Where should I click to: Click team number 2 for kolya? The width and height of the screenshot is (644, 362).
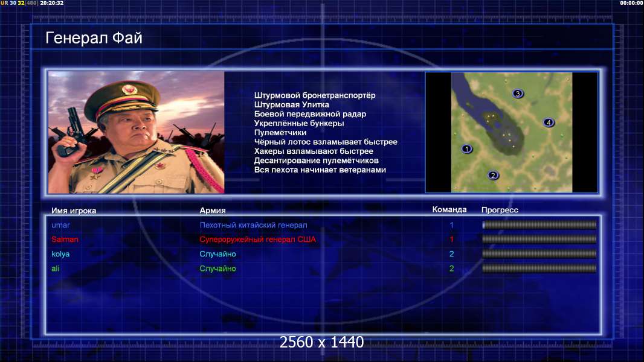pyautogui.click(x=451, y=254)
